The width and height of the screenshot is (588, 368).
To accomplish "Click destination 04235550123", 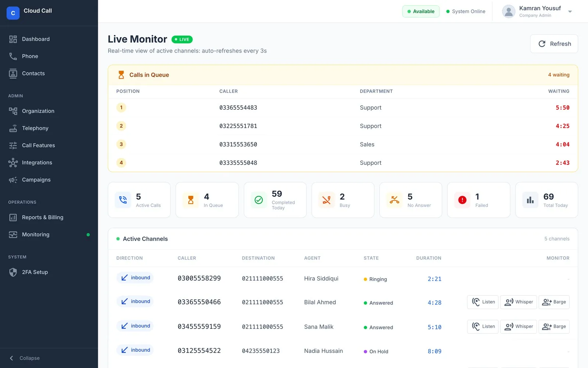I will pos(261,351).
